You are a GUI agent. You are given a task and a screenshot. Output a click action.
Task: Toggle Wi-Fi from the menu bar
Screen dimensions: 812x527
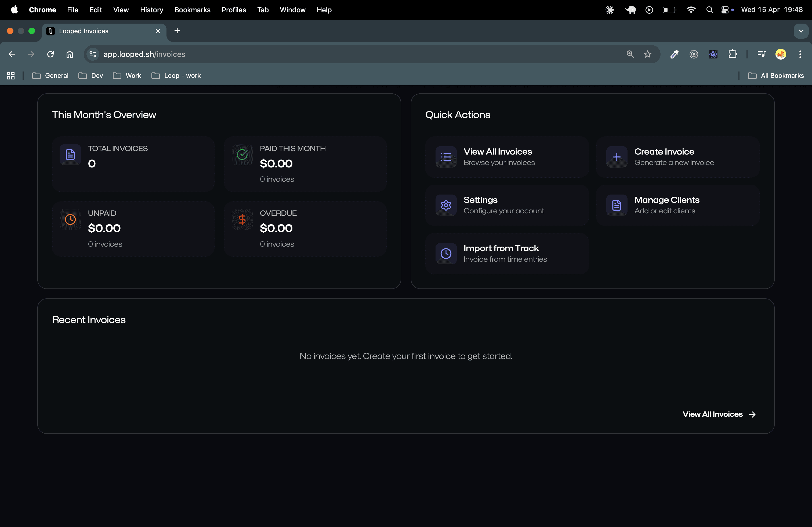(x=691, y=10)
